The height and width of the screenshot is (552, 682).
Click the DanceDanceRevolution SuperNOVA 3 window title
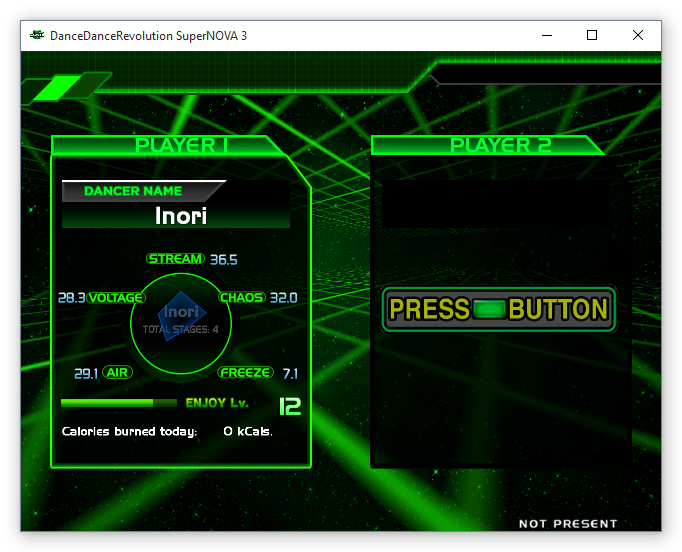point(148,36)
